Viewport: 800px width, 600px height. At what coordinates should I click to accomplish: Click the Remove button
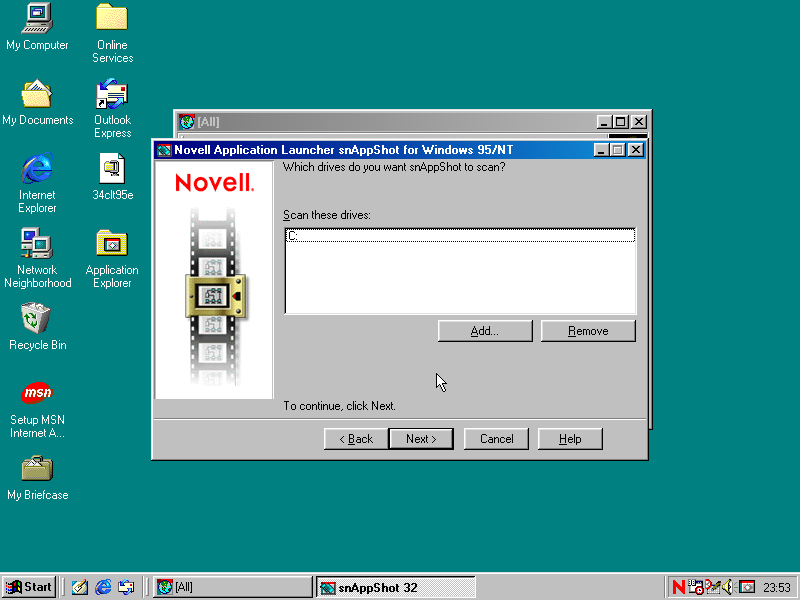[x=588, y=331]
